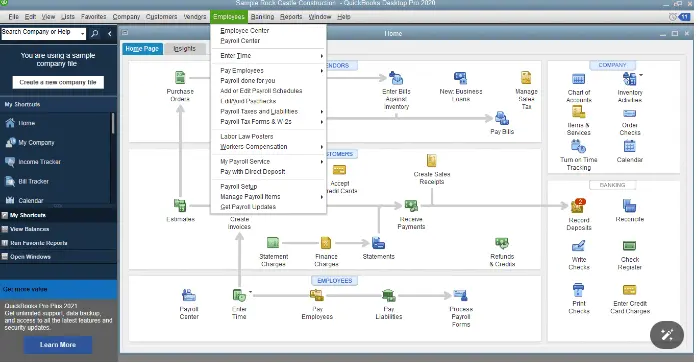698x363 pixels.
Task: Open the Reports menu
Action: click(x=291, y=17)
